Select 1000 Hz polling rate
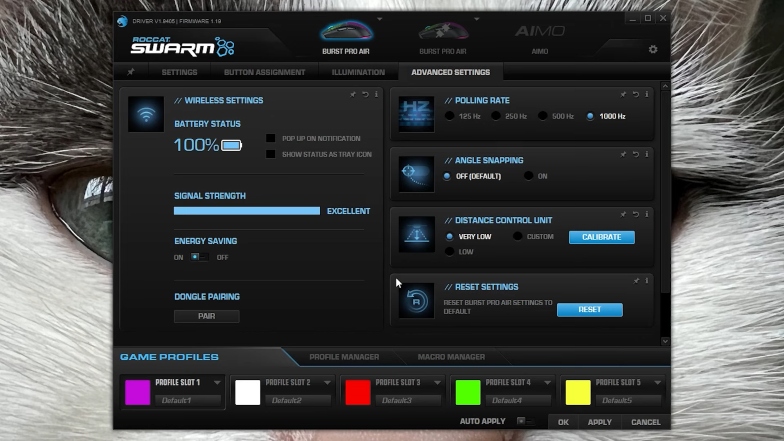Screen dimensions: 784x441 pos(590,116)
